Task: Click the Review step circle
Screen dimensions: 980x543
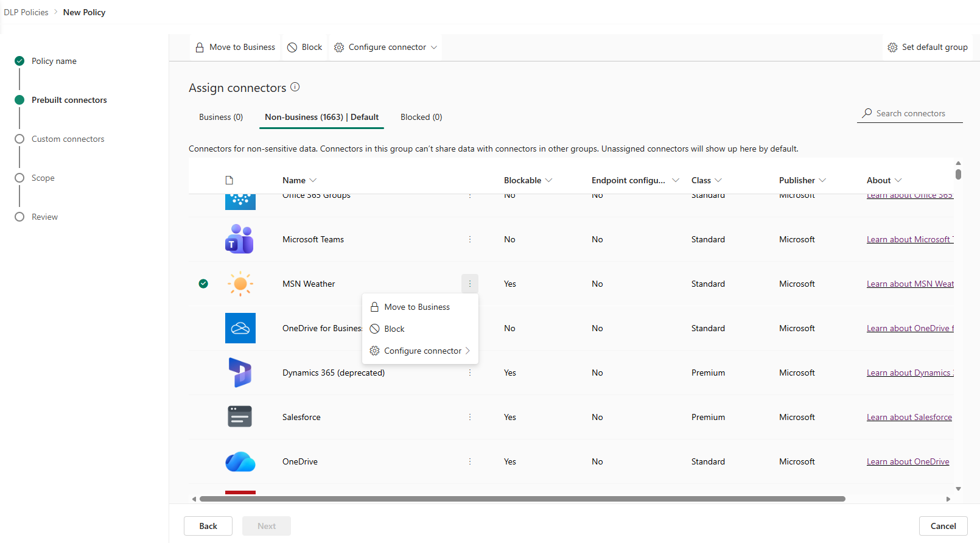Action: (x=19, y=217)
